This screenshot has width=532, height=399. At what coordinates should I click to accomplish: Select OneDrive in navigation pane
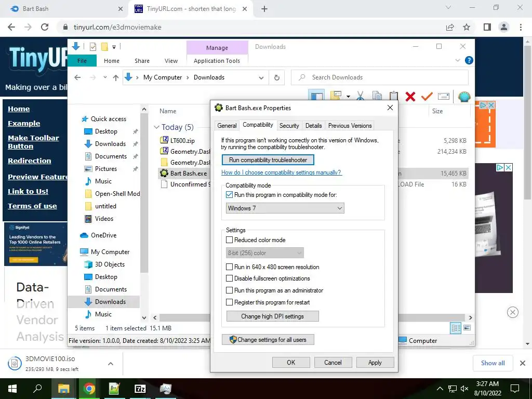tap(103, 235)
